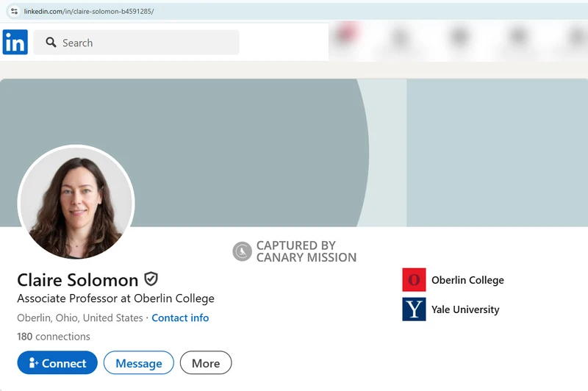The height and width of the screenshot is (391, 588).
Task: Open the Contact info link
Action: (180, 318)
